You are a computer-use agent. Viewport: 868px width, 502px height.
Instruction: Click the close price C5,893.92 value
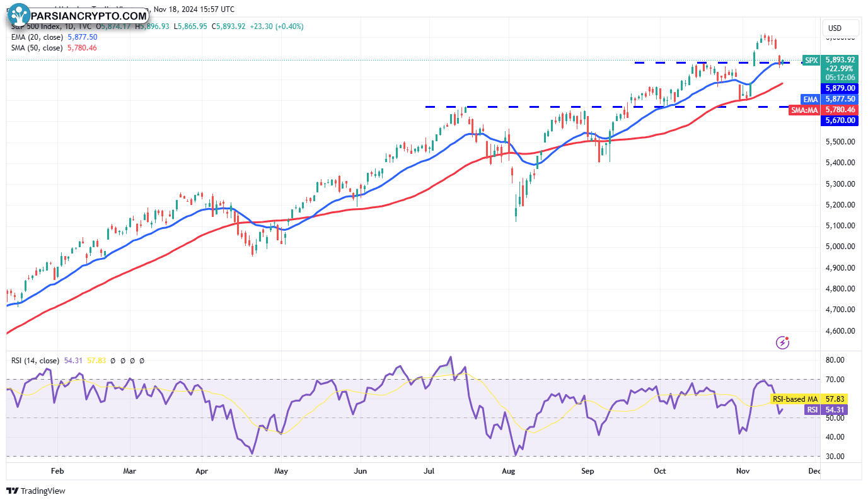[228, 26]
